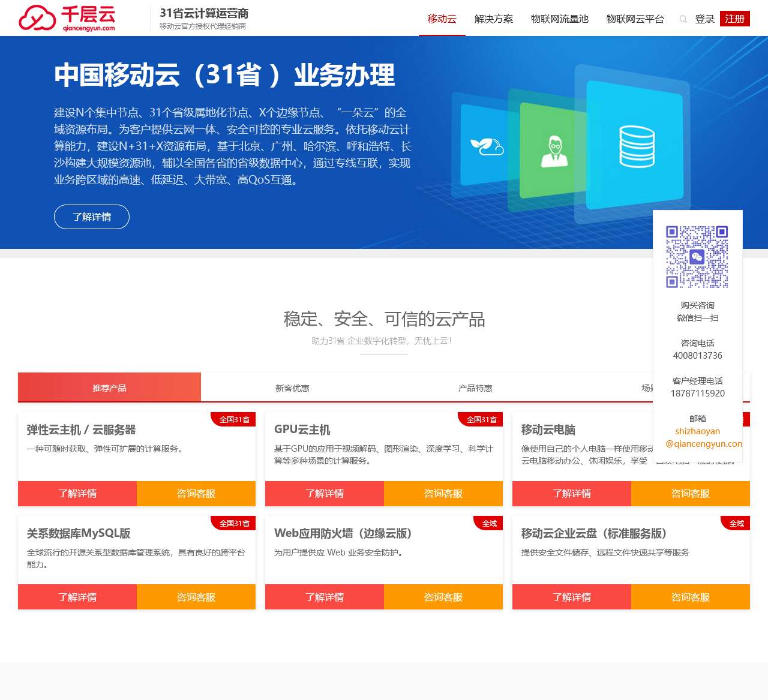The width and height of the screenshot is (768, 700).
Task: Click the WeChat QR code image
Action: click(x=697, y=257)
